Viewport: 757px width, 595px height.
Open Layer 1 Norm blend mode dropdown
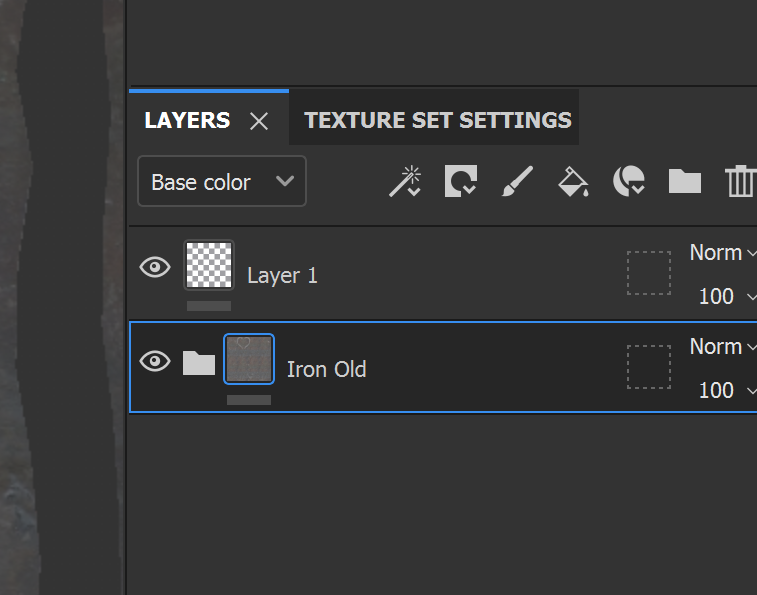723,253
